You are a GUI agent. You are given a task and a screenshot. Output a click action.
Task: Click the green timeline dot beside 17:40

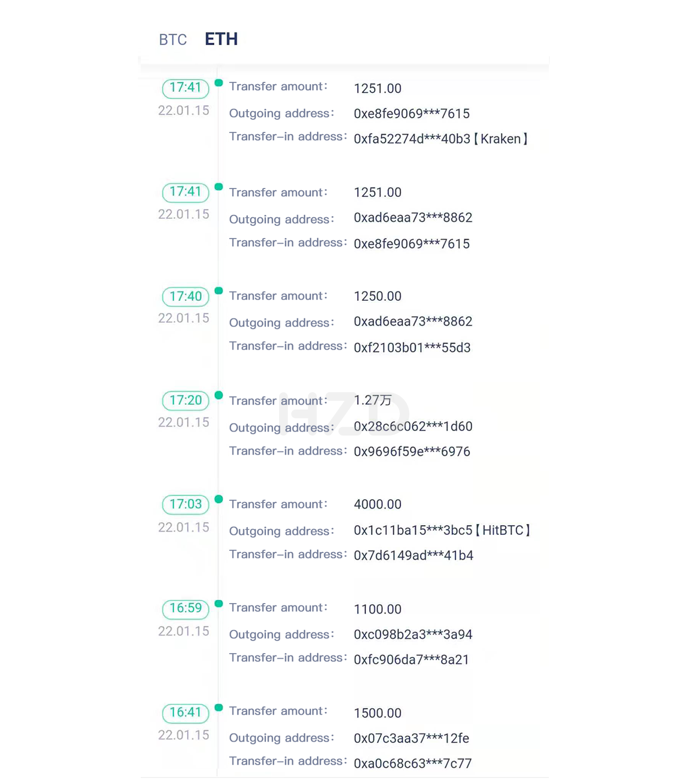click(x=219, y=290)
